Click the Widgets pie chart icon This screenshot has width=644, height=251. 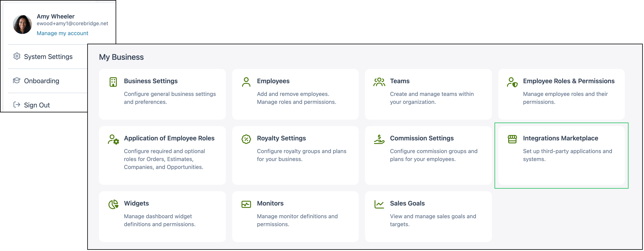point(113,204)
